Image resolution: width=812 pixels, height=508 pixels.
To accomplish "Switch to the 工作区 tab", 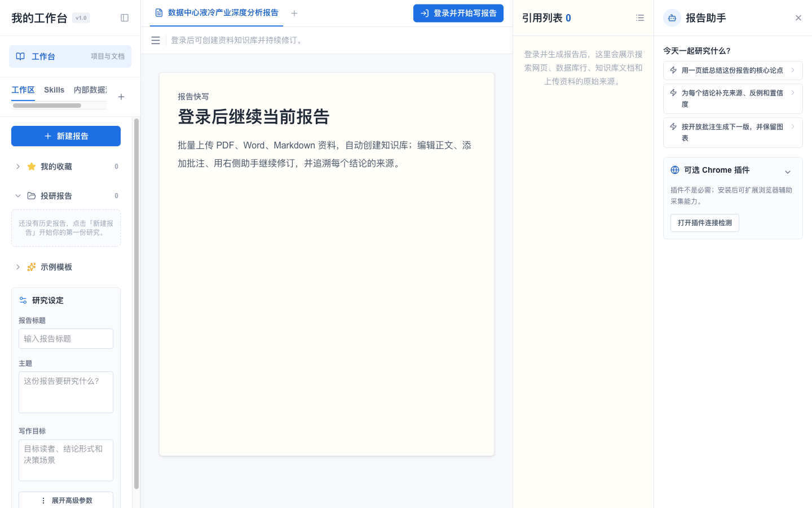I will 23,90.
